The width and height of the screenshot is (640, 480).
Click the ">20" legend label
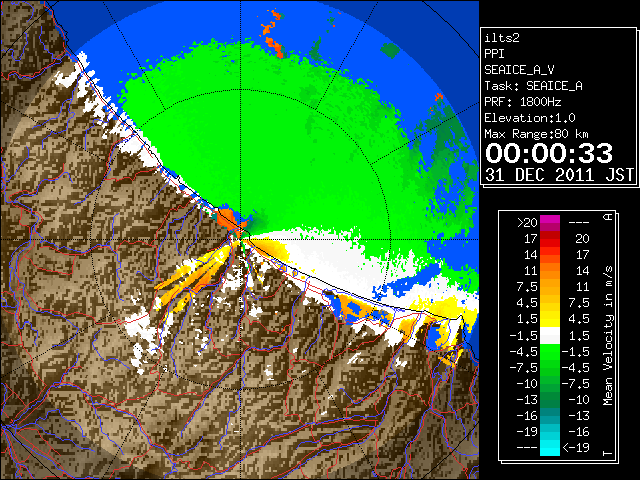(527, 223)
